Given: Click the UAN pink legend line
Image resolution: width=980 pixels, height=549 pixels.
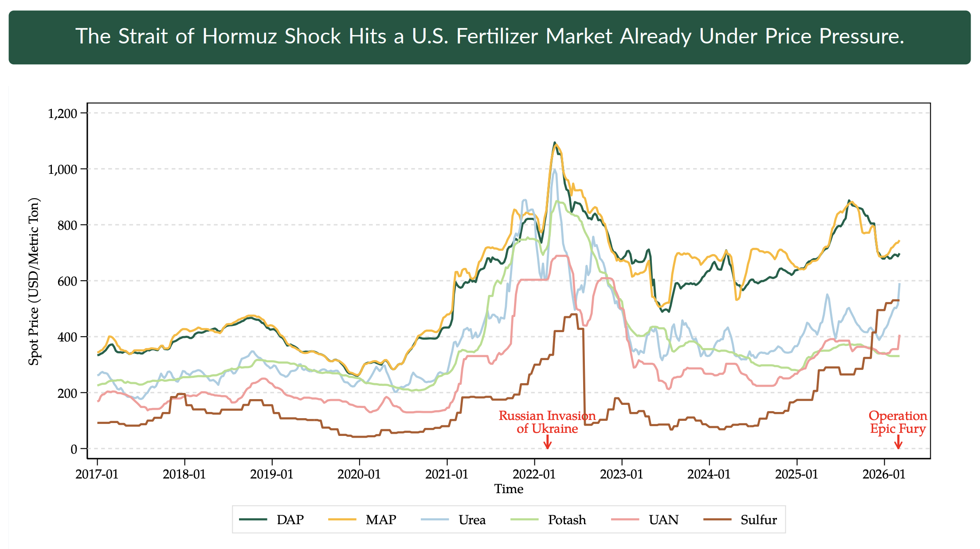Looking at the screenshot, I should point(625,519).
